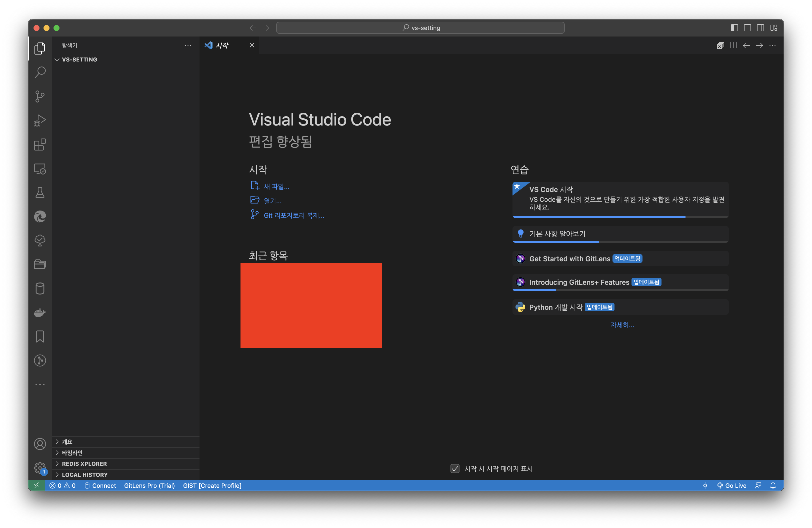812x528 pixels.
Task: Open the explorer's more actions menu
Action: [x=188, y=45]
